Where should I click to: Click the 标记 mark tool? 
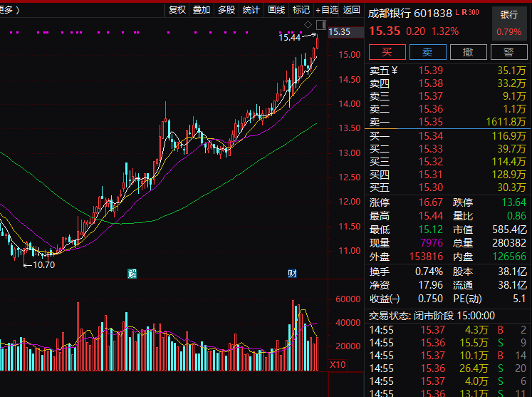301,10
